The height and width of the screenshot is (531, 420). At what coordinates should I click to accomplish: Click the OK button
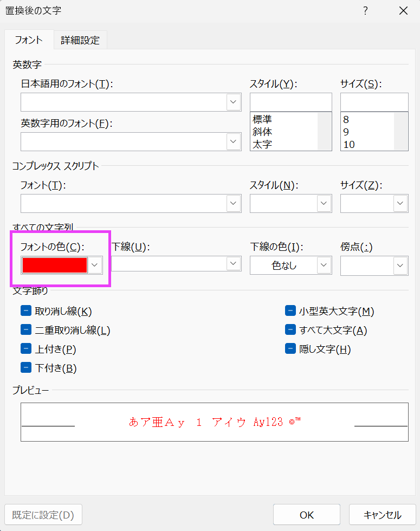click(306, 514)
